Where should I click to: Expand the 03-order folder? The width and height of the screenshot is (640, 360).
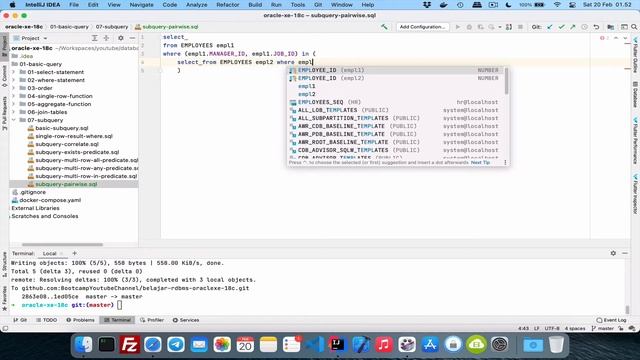point(14,88)
